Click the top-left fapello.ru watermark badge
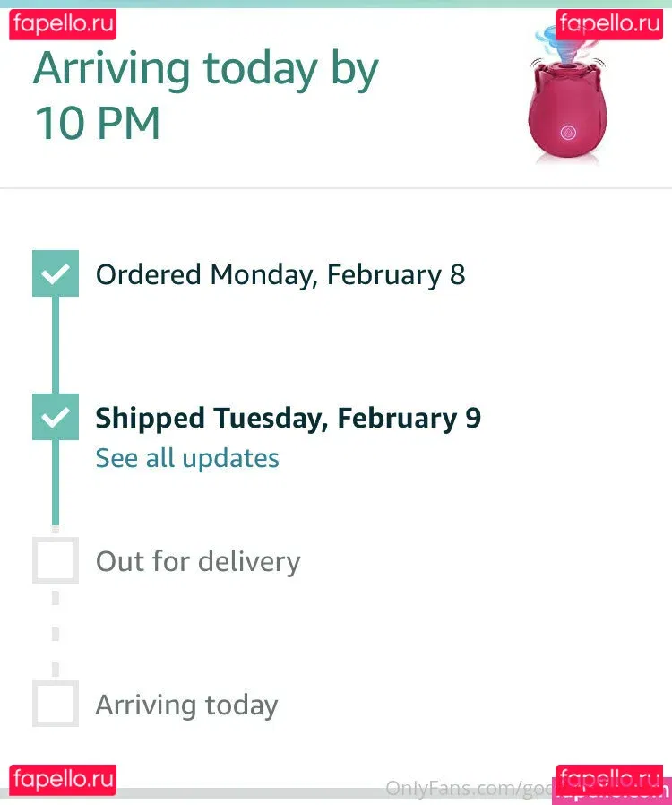The width and height of the screenshot is (672, 805). 63,24
